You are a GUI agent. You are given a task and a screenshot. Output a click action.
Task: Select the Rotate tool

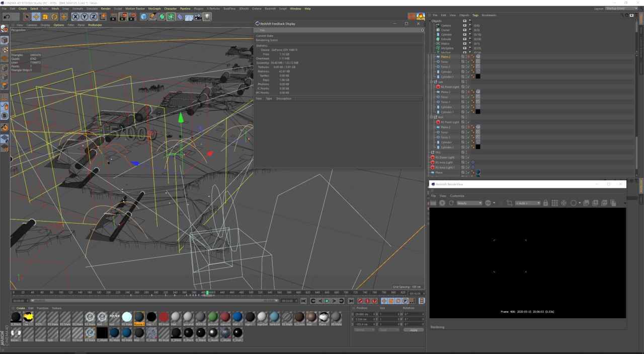[54, 17]
